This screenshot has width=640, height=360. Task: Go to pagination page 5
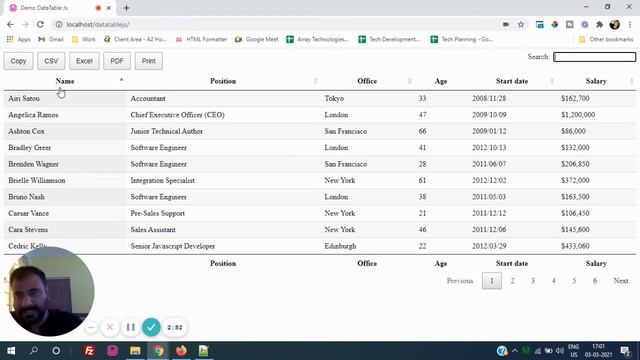[x=574, y=281]
